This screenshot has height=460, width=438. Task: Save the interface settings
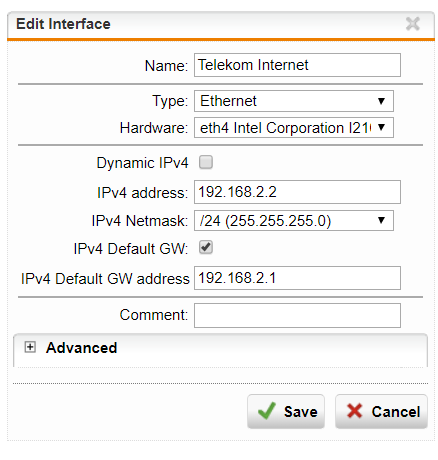coord(286,411)
